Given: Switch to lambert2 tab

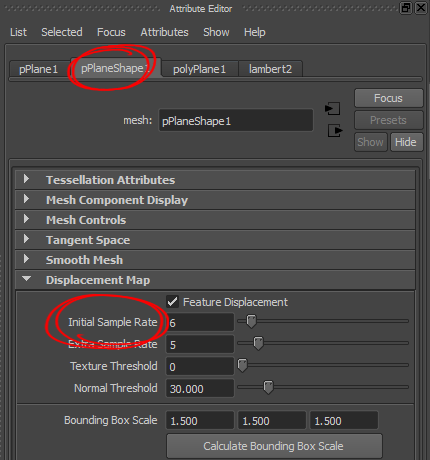Looking at the screenshot, I should (270, 69).
